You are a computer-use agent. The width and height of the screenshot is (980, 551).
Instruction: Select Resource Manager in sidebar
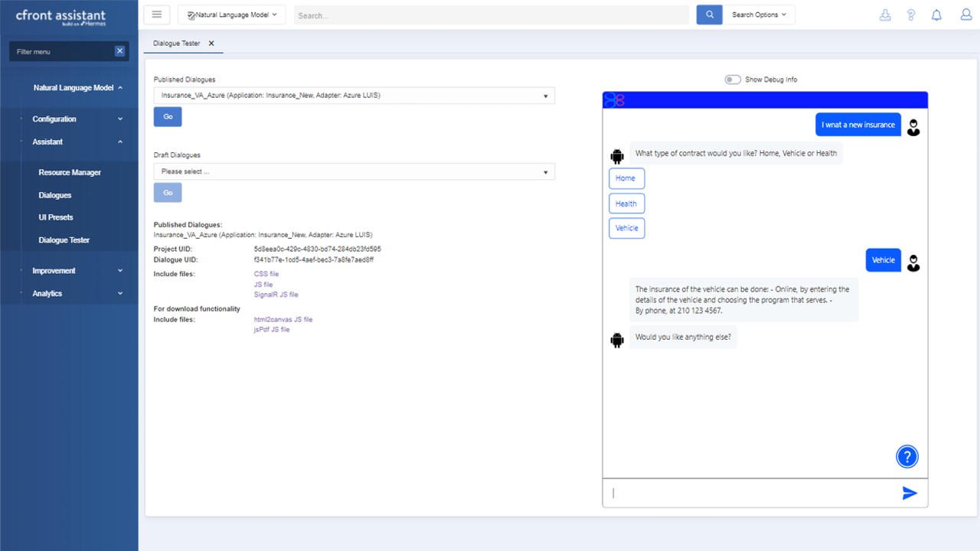pyautogui.click(x=70, y=173)
